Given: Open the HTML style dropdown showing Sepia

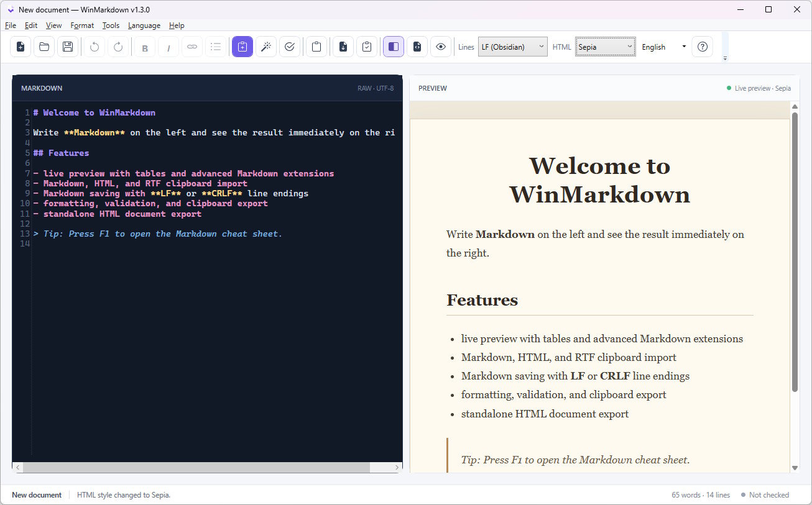Looking at the screenshot, I should pyautogui.click(x=606, y=47).
